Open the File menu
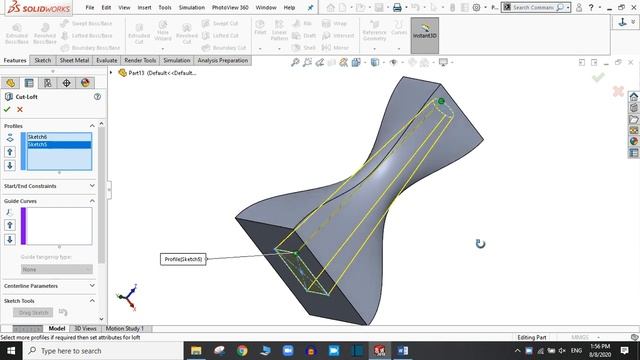Screen dimensions: 640x360 (x=90, y=7)
